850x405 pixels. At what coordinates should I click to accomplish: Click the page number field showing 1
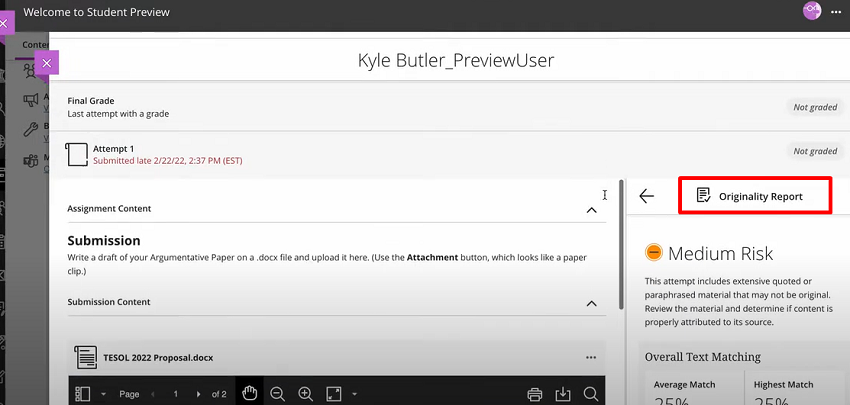coord(176,394)
